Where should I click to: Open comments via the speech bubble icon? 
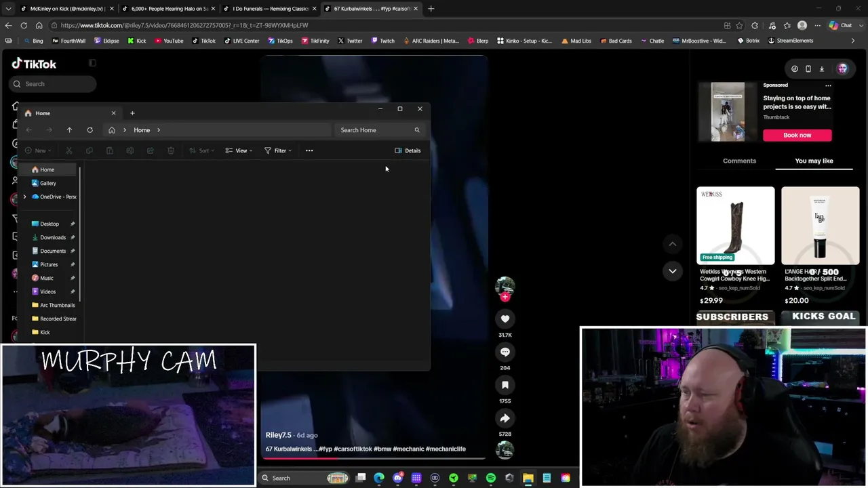click(505, 352)
